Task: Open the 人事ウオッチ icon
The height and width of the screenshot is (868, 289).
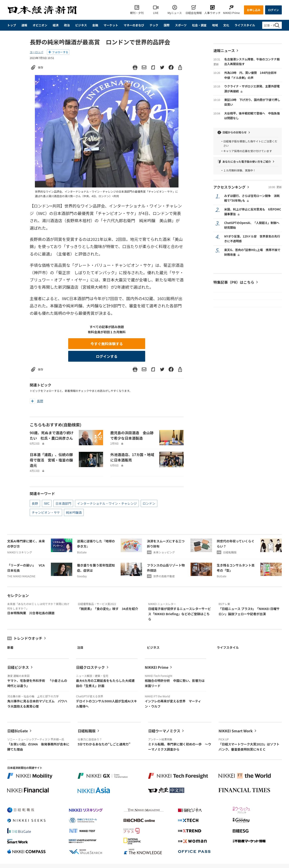Action: (212, 7)
